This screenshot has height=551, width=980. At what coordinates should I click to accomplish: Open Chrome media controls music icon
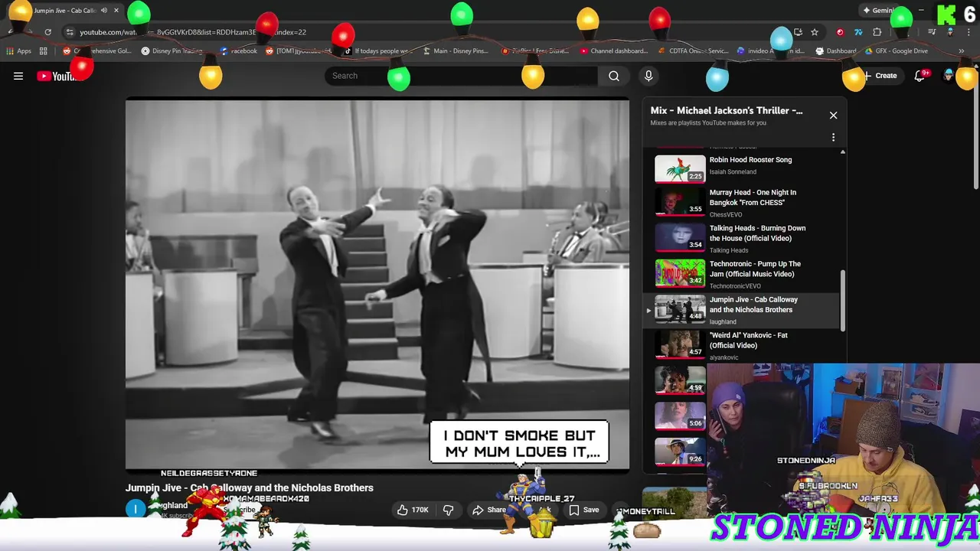tap(932, 32)
